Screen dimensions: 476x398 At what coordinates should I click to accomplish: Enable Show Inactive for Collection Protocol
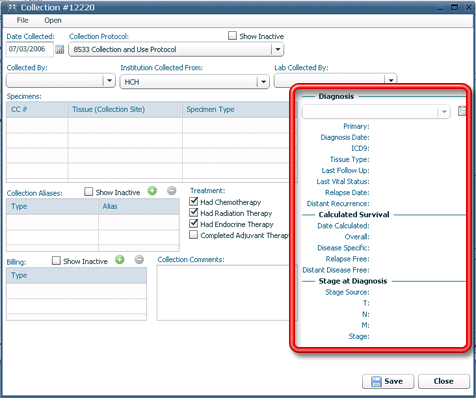click(x=232, y=36)
